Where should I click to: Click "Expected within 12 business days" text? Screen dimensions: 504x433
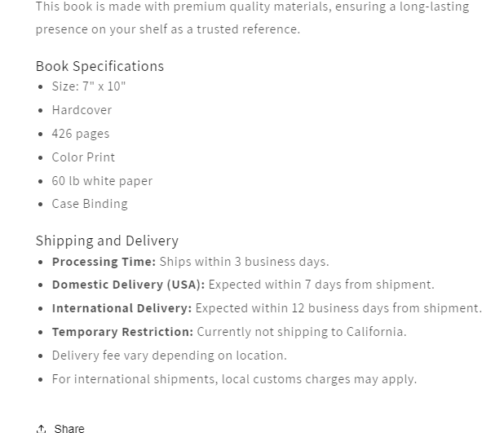click(338, 308)
